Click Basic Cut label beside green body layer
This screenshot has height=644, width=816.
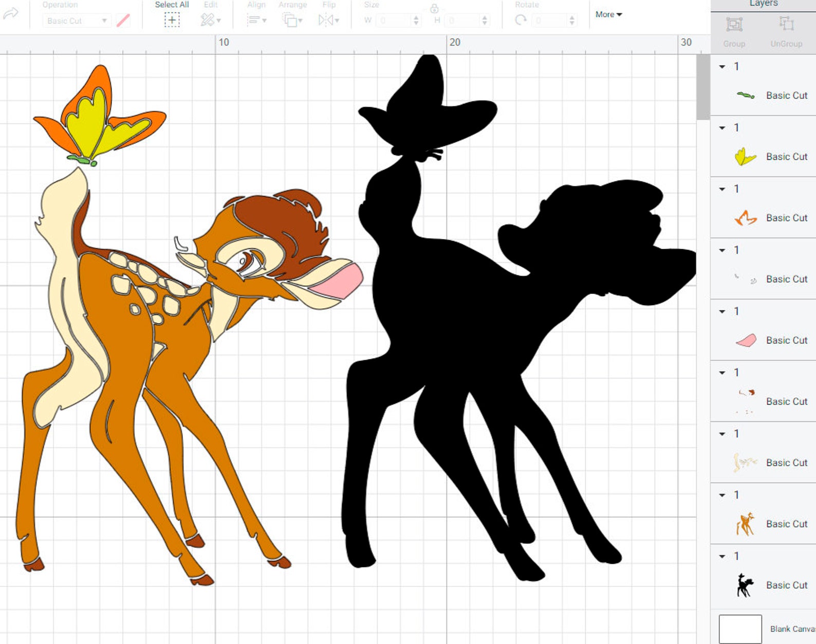click(x=786, y=96)
